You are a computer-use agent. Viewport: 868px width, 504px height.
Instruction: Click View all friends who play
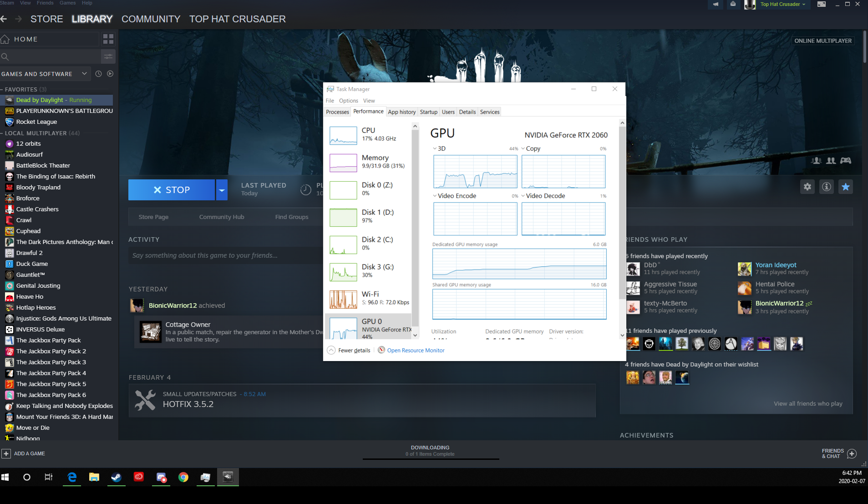[808, 403]
